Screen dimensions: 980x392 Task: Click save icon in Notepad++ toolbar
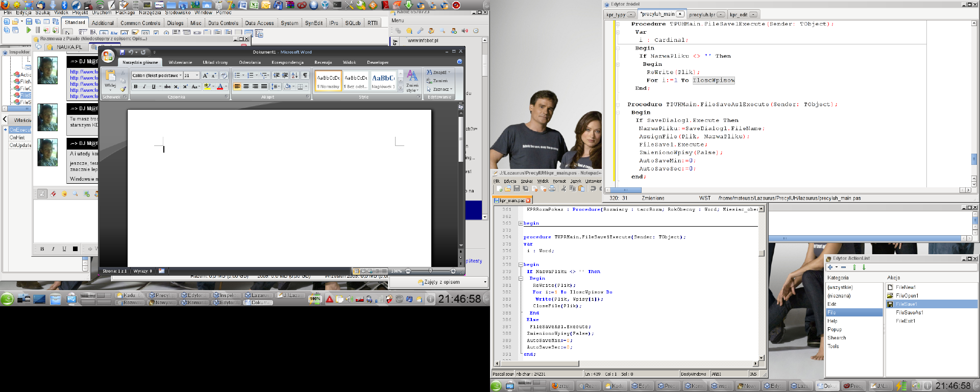[517, 188]
